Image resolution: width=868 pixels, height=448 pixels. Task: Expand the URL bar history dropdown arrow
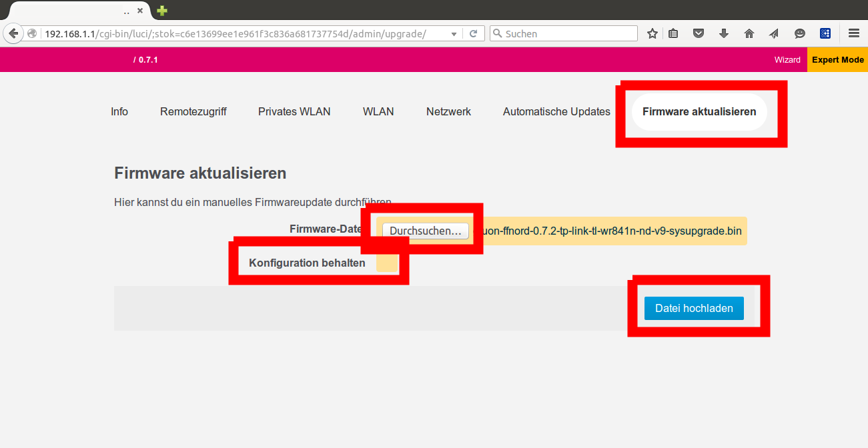(454, 33)
